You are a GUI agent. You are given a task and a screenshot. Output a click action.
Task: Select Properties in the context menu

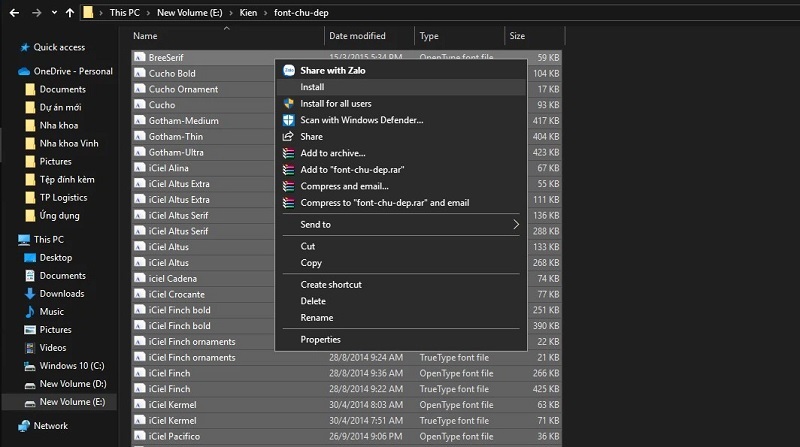(x=320, y=340)
